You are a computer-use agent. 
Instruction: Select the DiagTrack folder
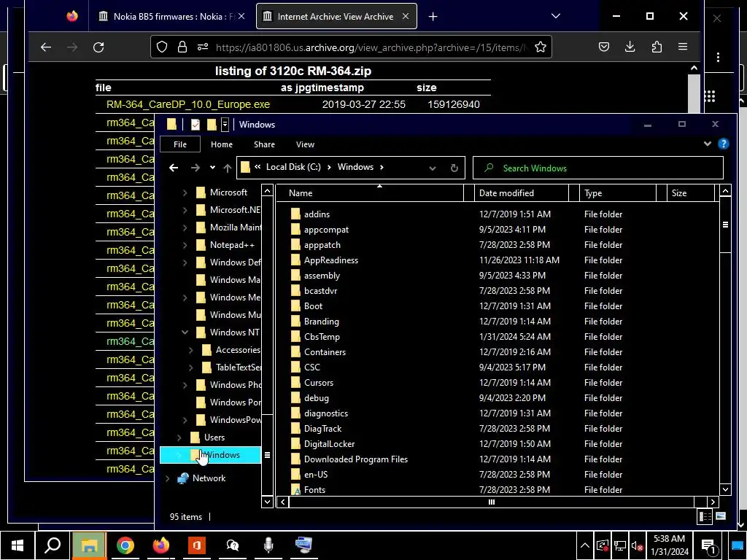pyautogui.click(x=322, y=429)
